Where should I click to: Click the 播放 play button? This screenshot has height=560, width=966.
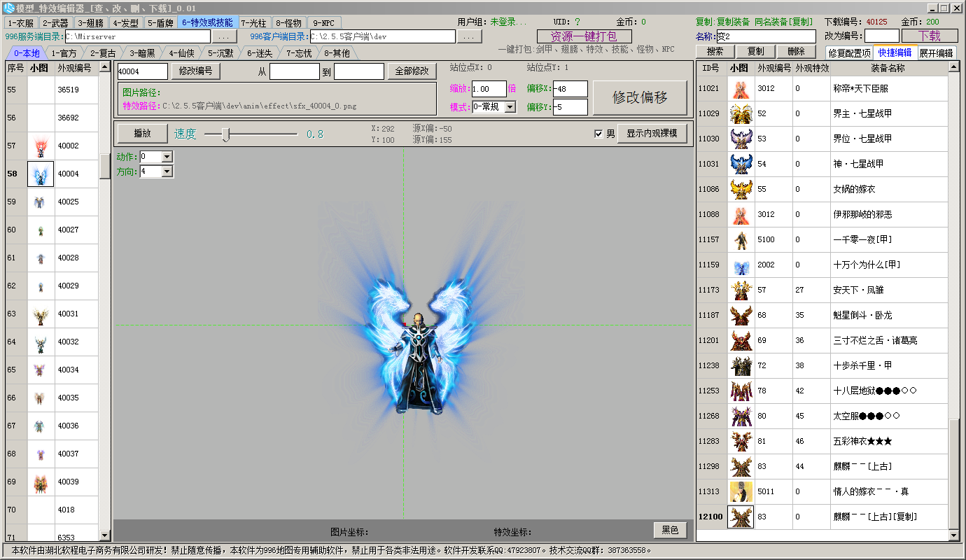coord(142,134)
